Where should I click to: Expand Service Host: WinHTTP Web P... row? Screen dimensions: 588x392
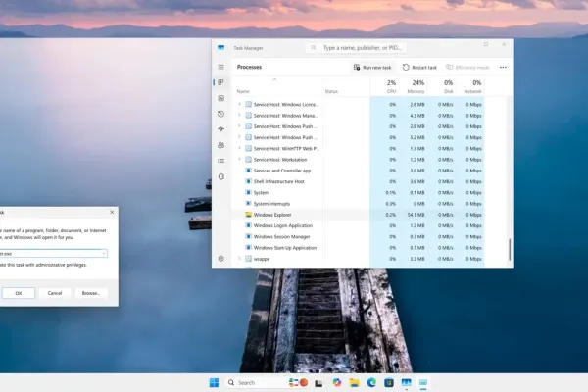[x=240, y=148]
